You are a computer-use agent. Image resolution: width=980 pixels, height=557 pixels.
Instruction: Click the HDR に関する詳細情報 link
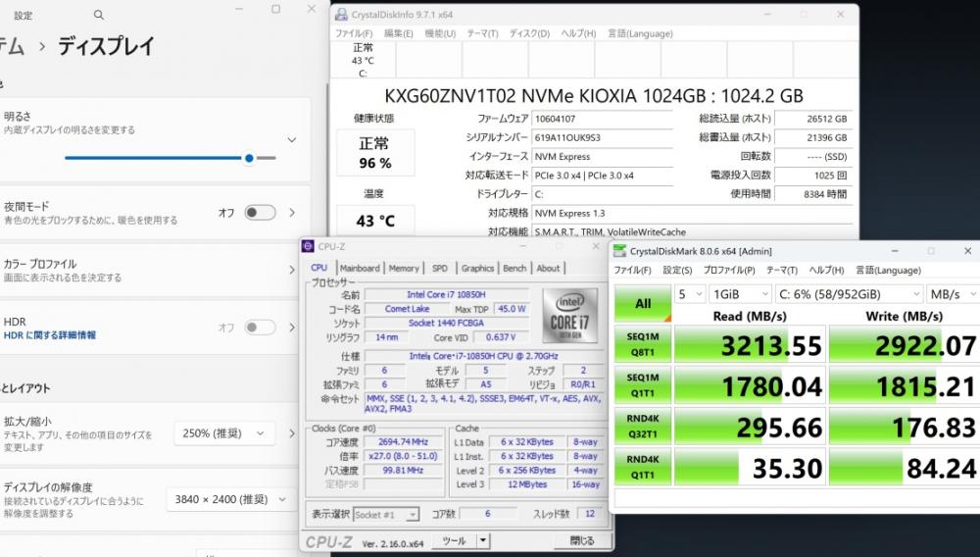coord(50,335)
